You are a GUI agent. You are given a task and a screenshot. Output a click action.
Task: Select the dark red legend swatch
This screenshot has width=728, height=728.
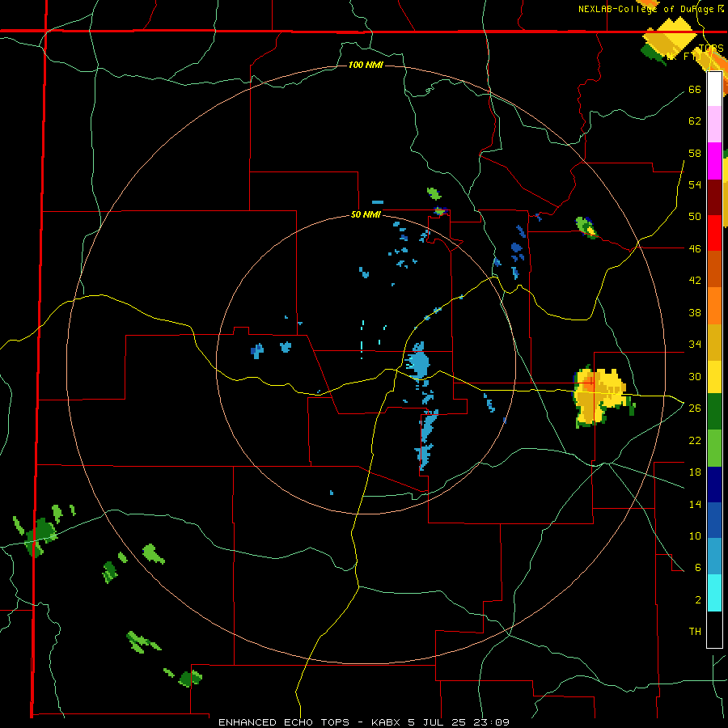click(x=714, y=197)
